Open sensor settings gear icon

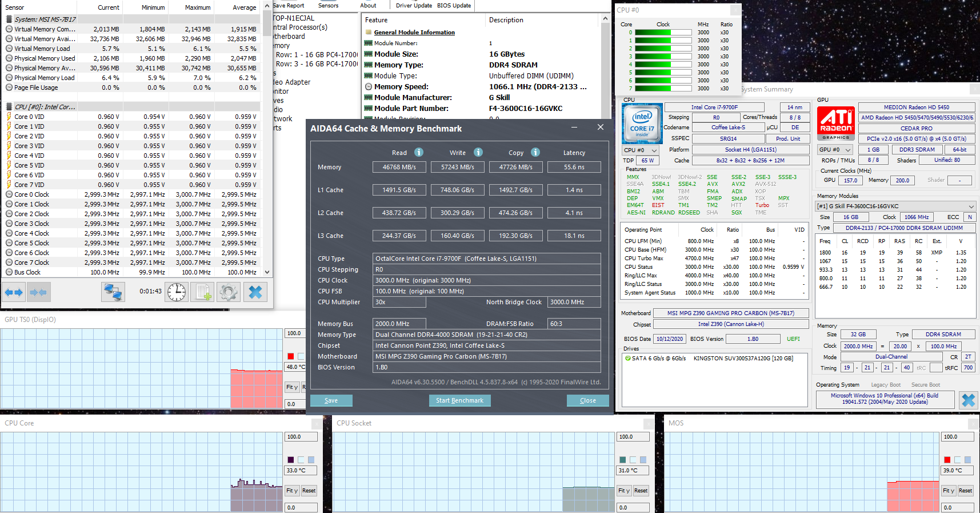coord(229,292)
